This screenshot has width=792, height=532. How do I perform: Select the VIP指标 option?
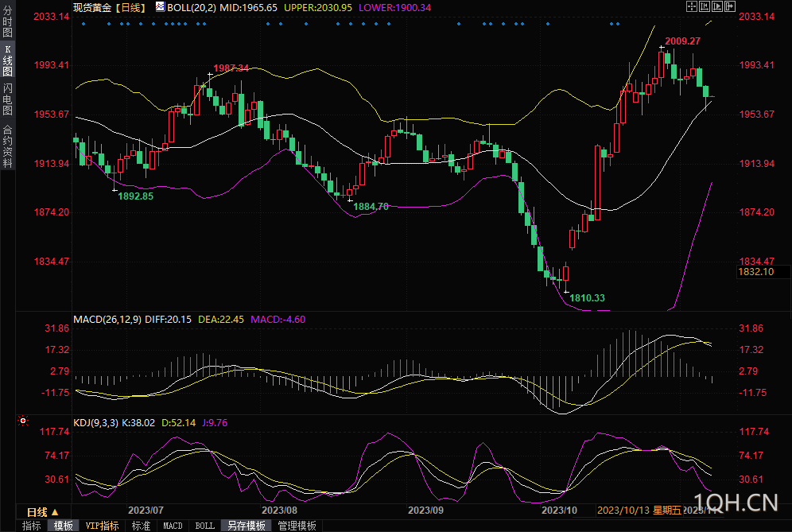pos(102,526)
